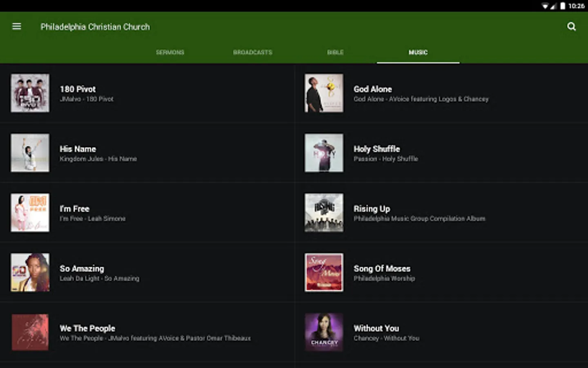Open the His Name album cover
This screenshot has height=368, width=588.
[30, 153]
